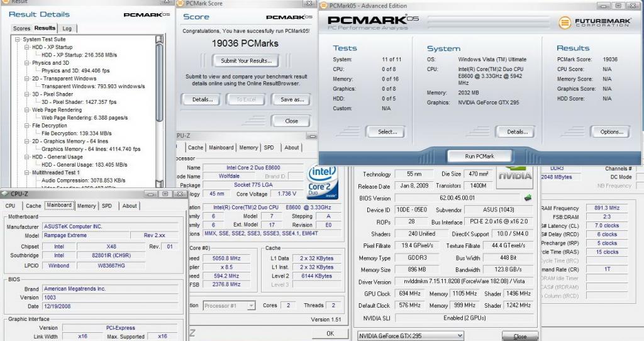
Task: Click 'File Decryption: 139.334 MB/s' row
Action: point(76,133)
